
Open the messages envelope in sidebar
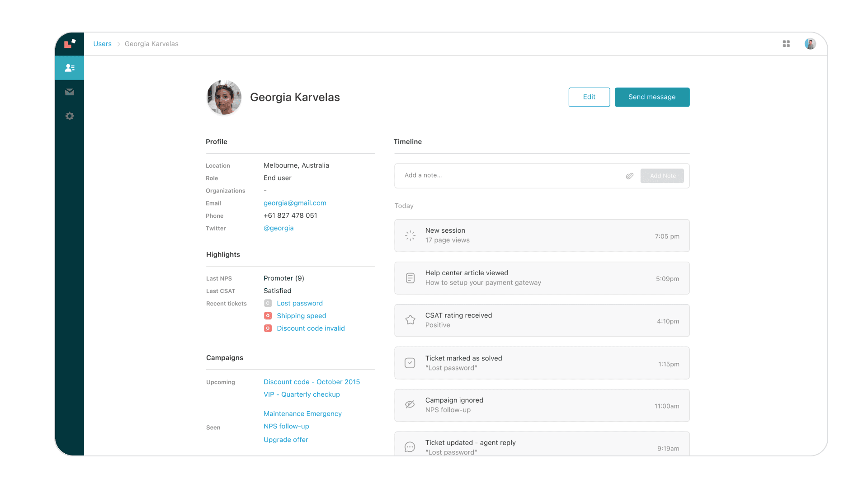coord(70,92)
